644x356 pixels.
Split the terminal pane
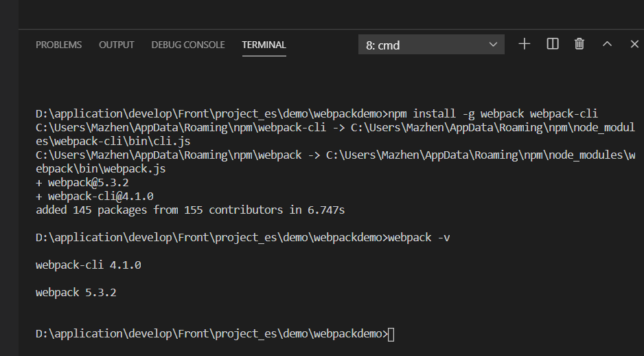[x=553, y=44]
